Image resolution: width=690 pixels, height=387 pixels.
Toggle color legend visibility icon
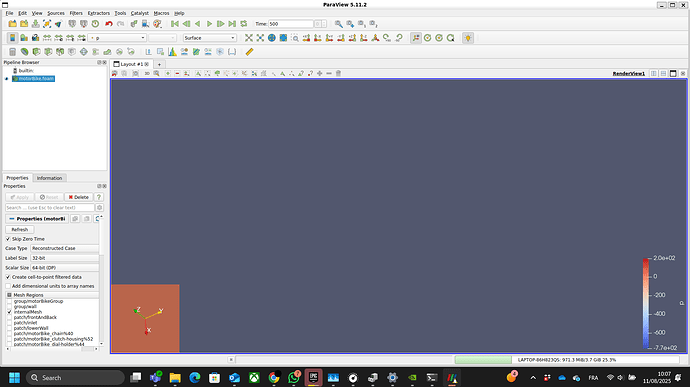pos(12,38)
